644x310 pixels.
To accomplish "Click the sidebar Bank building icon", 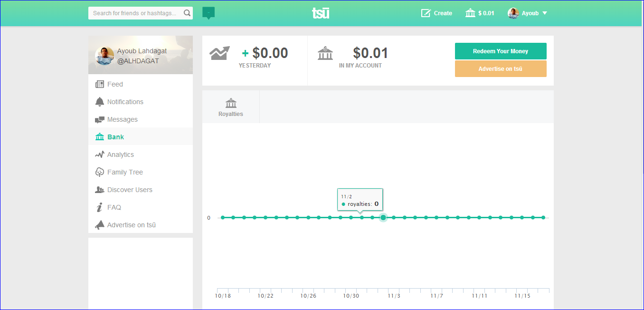I will tap(100, 137).
